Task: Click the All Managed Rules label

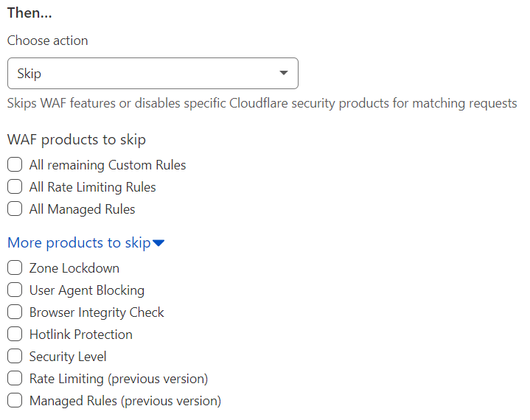Action: pyautogui.click(x=82, y=209)
